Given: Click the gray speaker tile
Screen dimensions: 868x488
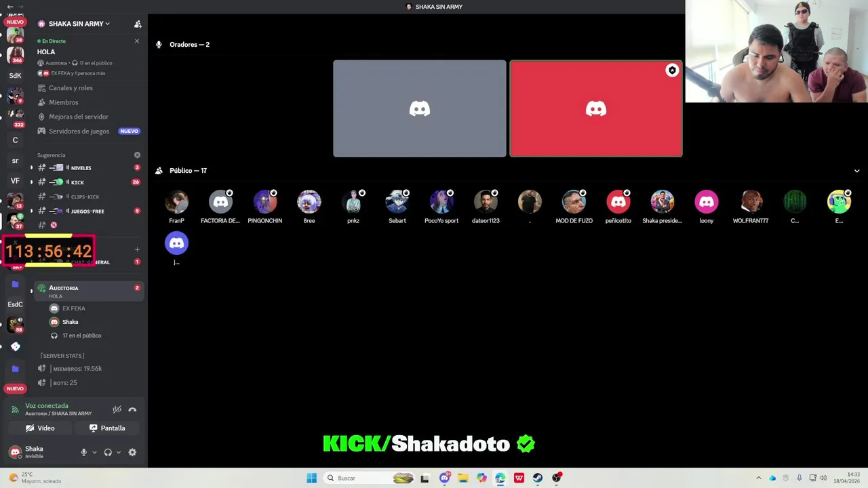Looking at the screenshot, I should [420, 108].
